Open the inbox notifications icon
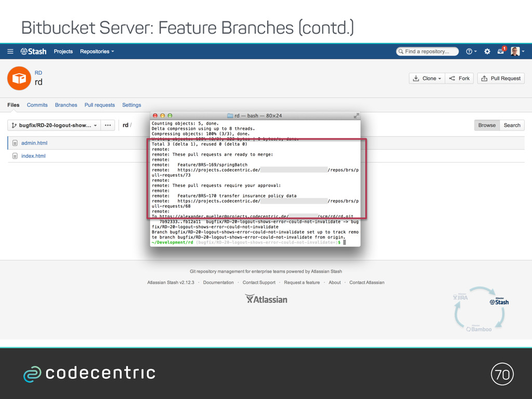This screenshot has height=399, width=532. tap(501, 51)
